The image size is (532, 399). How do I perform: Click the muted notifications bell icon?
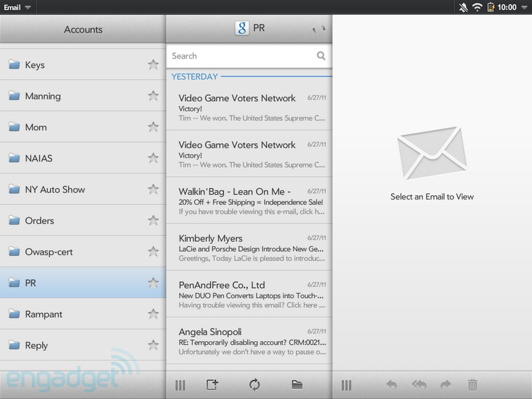[463, 7]
